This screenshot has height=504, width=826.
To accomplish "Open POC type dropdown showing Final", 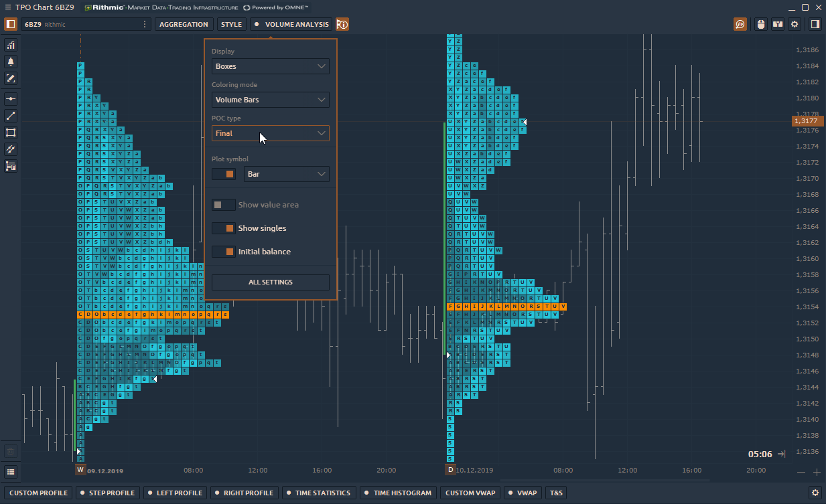I will tap(270, 133).
